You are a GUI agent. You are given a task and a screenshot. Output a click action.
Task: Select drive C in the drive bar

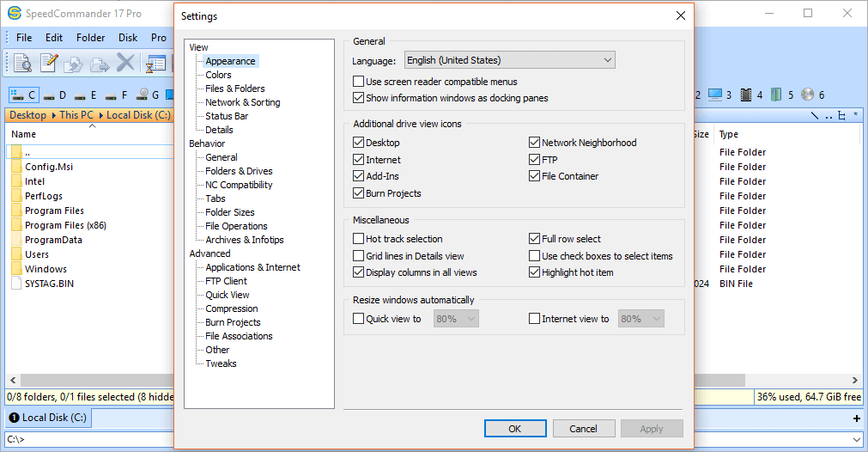pyautogui.click(x=23, y=95)
